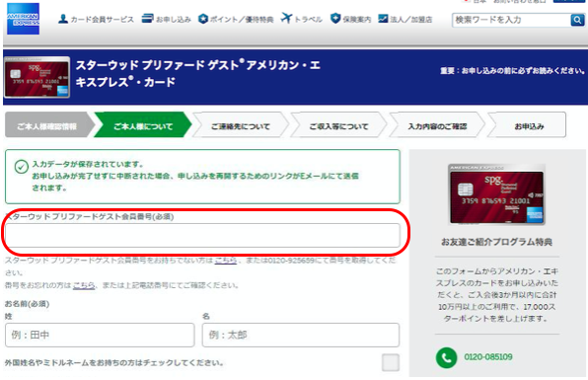
Task: Click the 入力データが保存されています message
Action: tap(88, 164)
